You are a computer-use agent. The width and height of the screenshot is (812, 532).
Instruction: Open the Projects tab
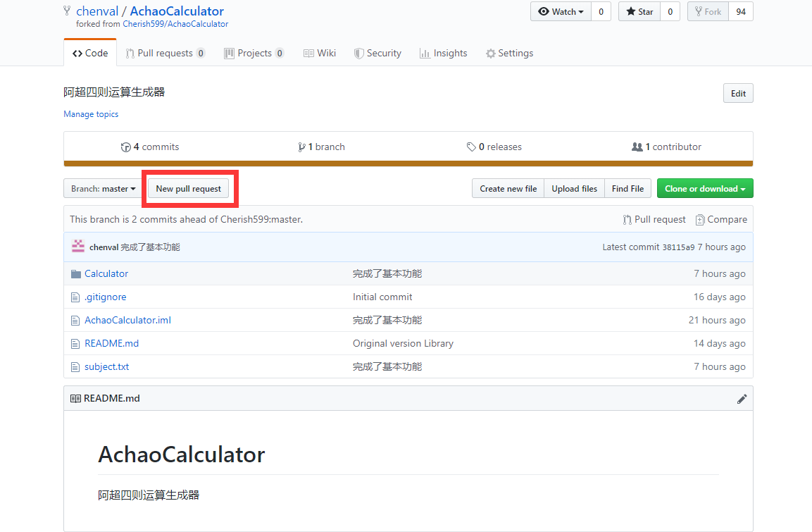(254, 53)
